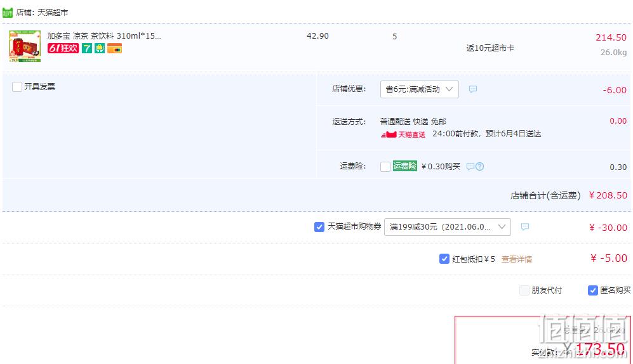Click the ¥ -5.00 red packet amount
Viewport: 633px width, 364px height.
pos(609,258)
